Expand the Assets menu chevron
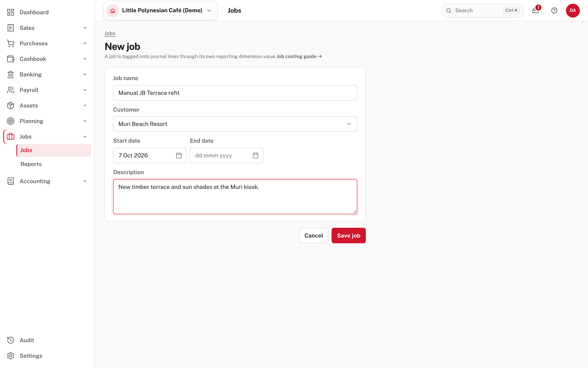Screen dimensions: 588x368 (x=85, y=106)
